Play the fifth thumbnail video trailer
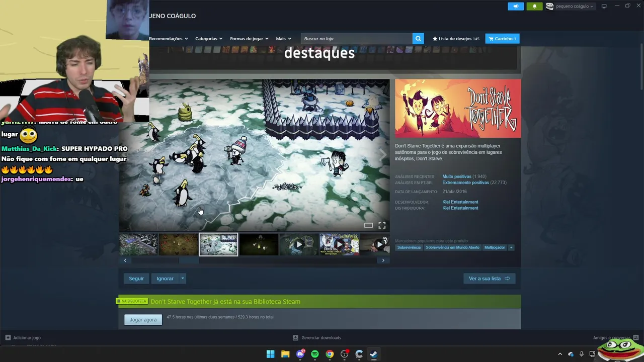The height and width of the screenshot is (362, 644). point(299,244)
